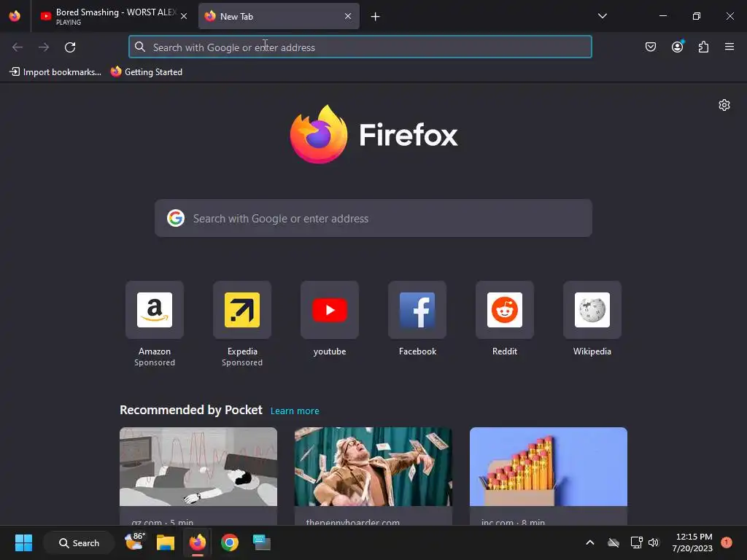The image size is (747, 560).
Task: Open the weather widget showing 86°
Action: 134,542
